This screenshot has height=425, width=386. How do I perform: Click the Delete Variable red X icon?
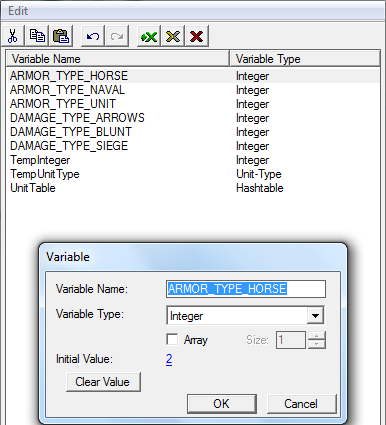pyautogui.click(x=197, y=36)
